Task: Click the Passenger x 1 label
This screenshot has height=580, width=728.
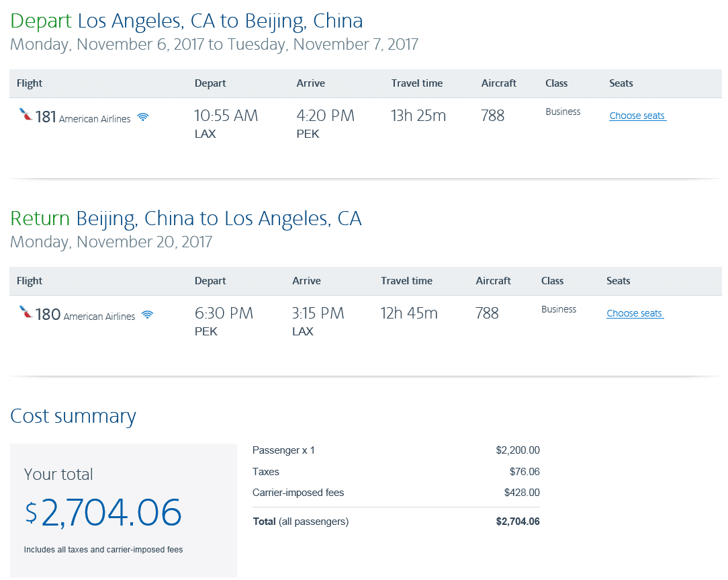Action: 283,450
